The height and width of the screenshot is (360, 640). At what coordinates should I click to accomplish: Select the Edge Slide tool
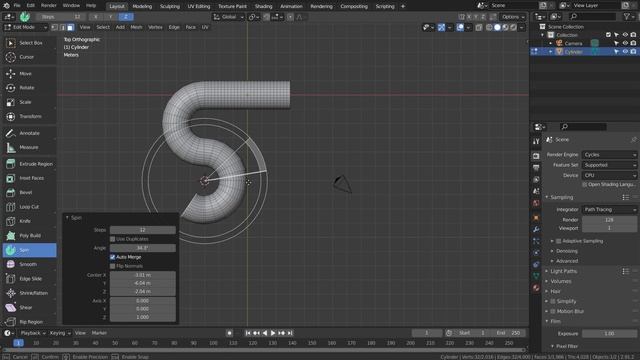point(29,279)
